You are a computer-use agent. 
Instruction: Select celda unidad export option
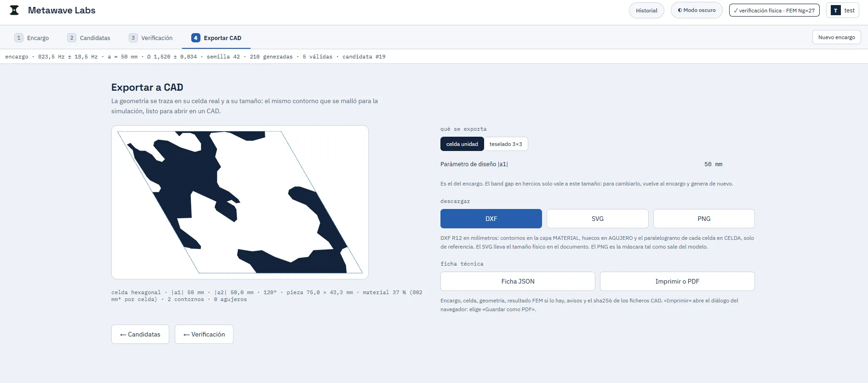(462, 144)
